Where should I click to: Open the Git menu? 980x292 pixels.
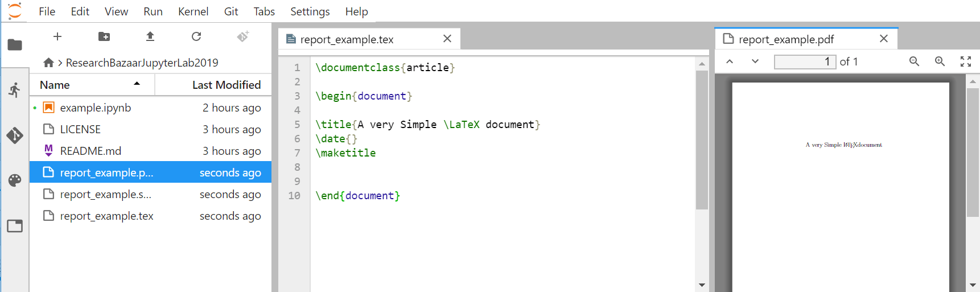pos(231,11)
